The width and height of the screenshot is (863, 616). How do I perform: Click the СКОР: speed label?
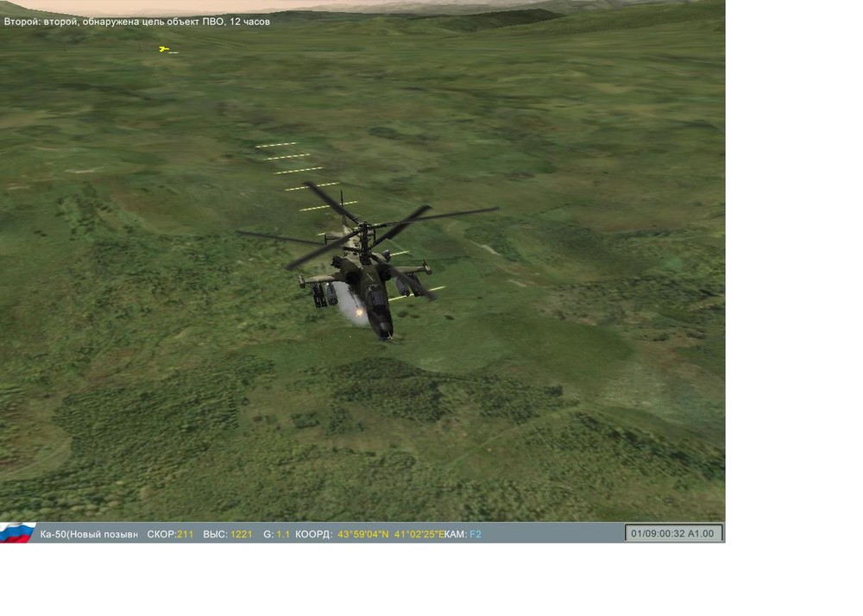[x=162, y=534]
